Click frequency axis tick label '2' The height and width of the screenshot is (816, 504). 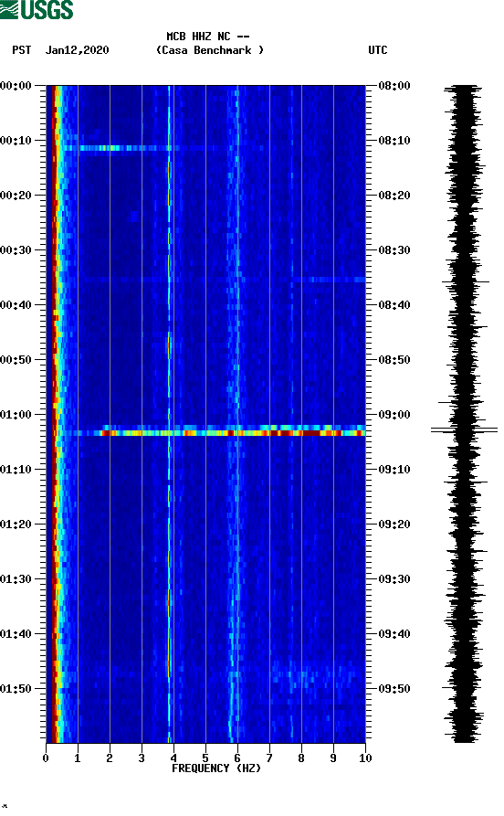110,758
